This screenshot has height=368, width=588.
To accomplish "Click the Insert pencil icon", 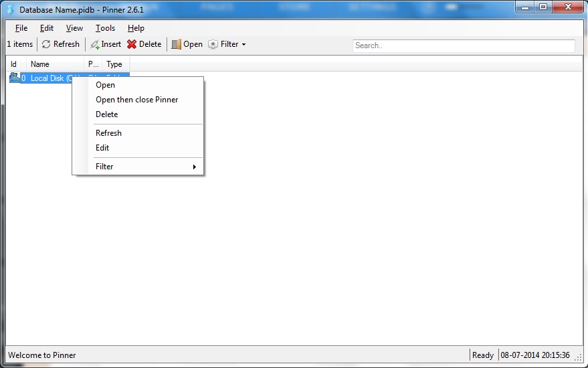I will (95, 45).
